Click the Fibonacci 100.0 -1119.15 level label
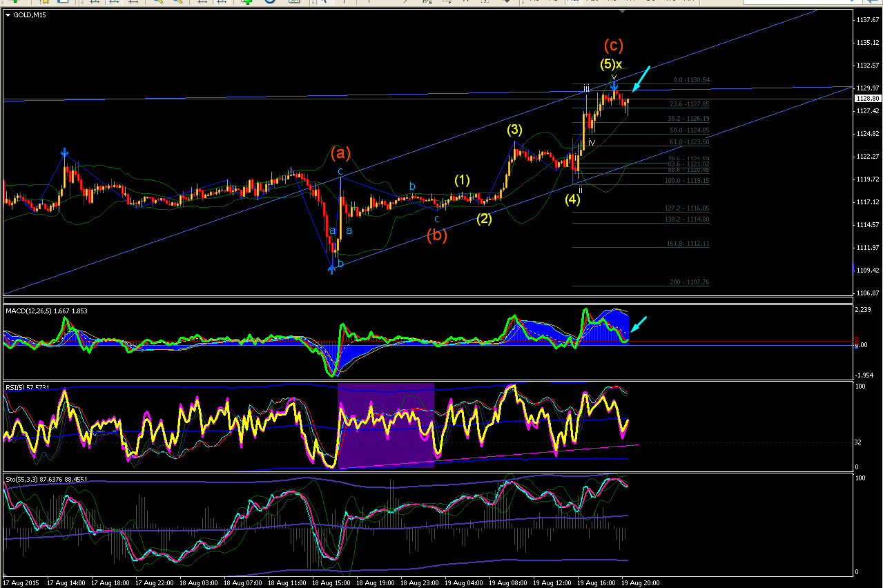 pos(688,181)
